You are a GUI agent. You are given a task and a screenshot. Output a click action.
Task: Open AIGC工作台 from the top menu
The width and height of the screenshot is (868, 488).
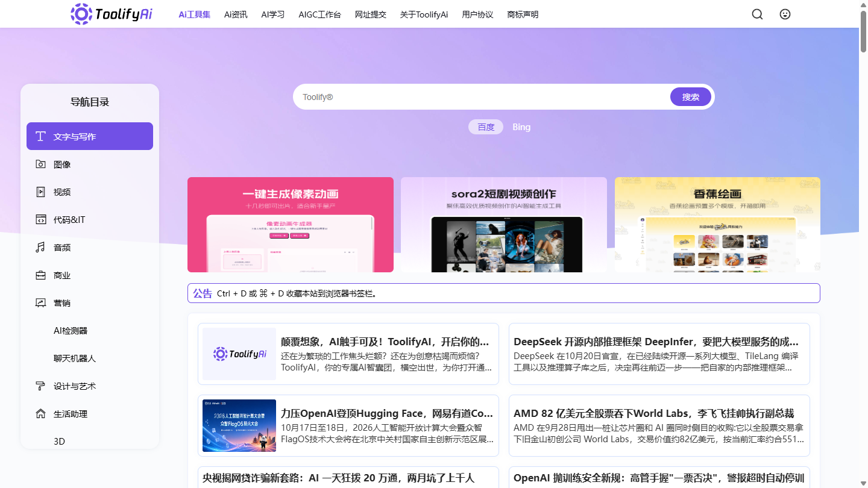tap(319, 14)
